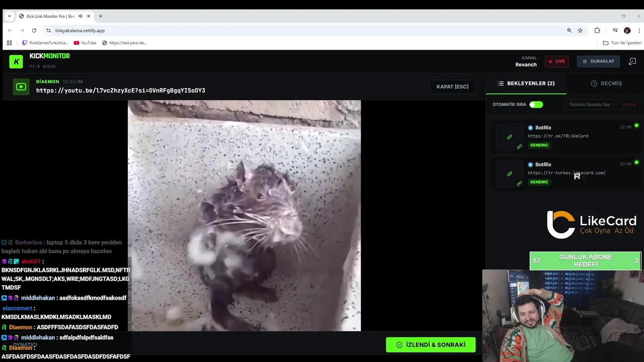644x362 pixels.
Task: Click the https://tr.ee/TRLikeCard URL text
Action: point(558,136)
